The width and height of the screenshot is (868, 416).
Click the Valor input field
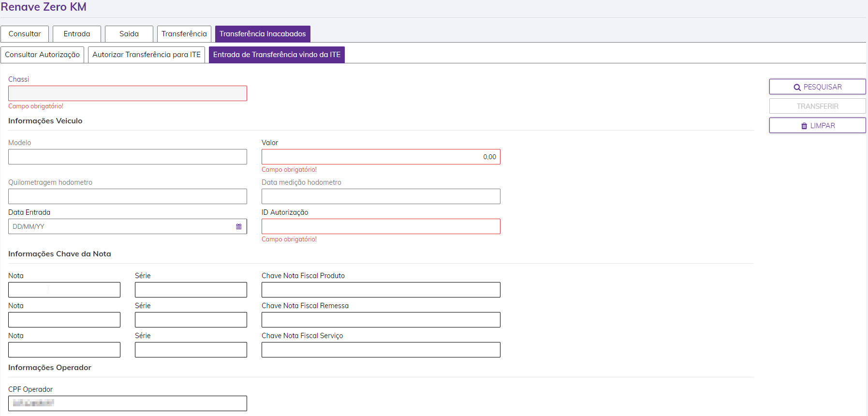pos(381,157)
